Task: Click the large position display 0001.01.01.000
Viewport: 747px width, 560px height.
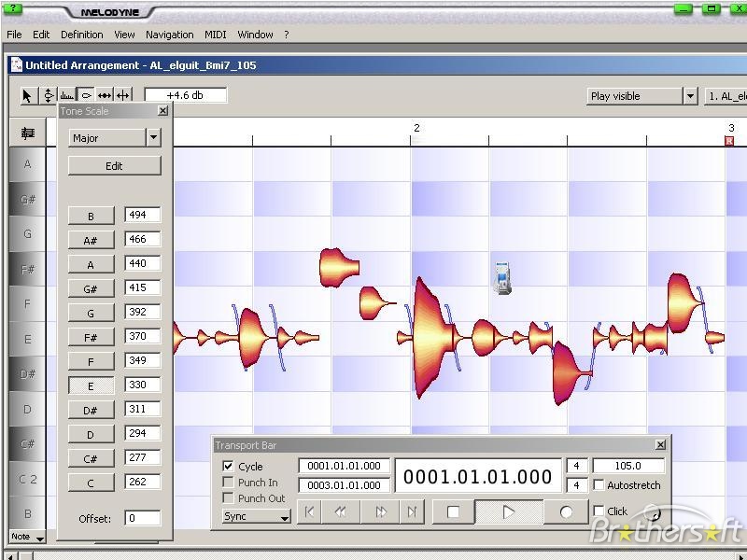Action: pyautogui.click(x=478, y=476)
